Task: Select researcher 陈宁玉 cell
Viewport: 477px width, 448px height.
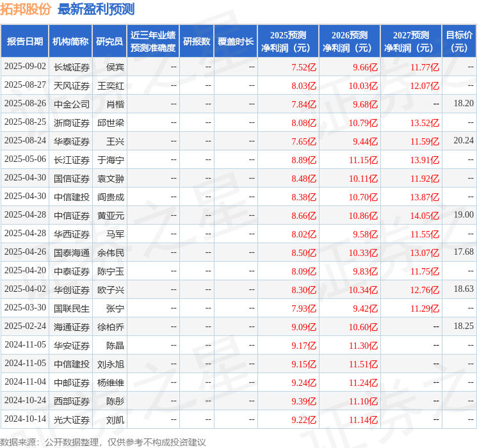Action: [111, 271]
